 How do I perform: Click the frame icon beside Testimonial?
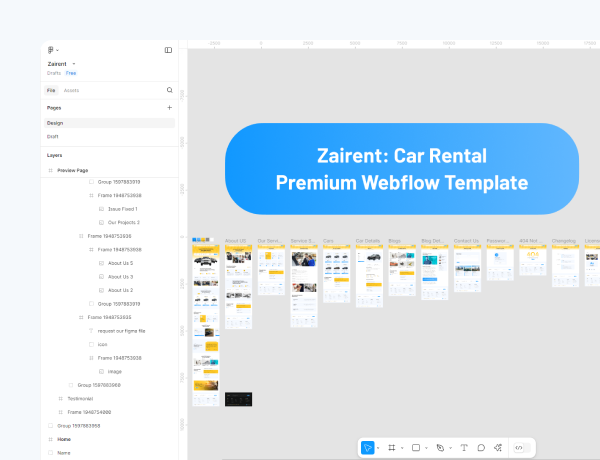(60, 399)
